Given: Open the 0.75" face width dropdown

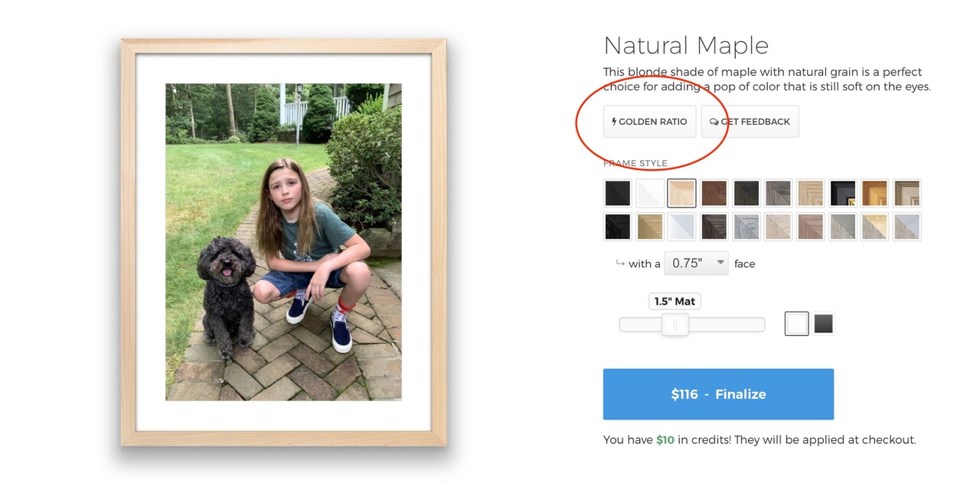Looking at the screenshot, I should (x=697, y=263).
